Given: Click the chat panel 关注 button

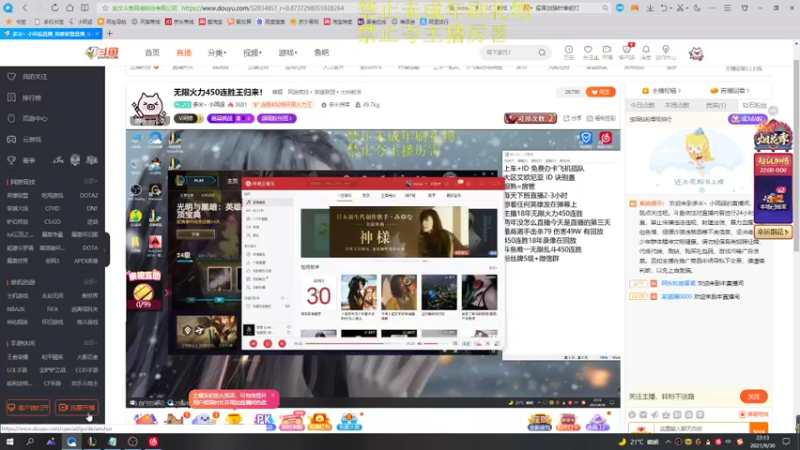Looking at the screenshot, I should coord(754,396).
